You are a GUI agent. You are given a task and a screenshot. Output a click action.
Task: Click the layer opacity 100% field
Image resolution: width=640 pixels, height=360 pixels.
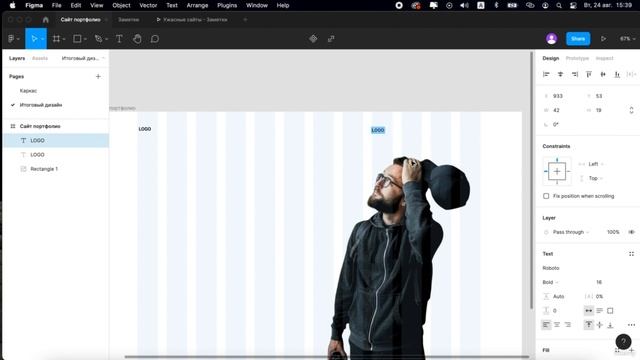point(613,232)
